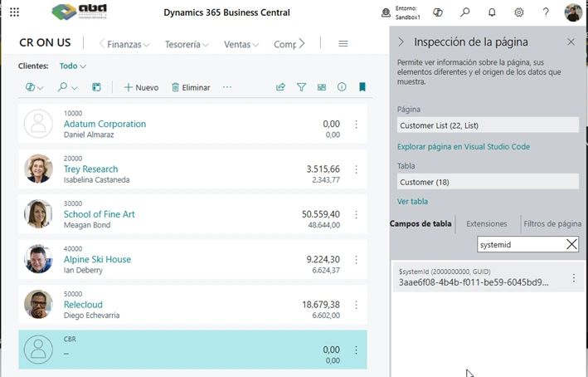
Task: Clear the systemid search with the X
Action: tap(571, 244)
